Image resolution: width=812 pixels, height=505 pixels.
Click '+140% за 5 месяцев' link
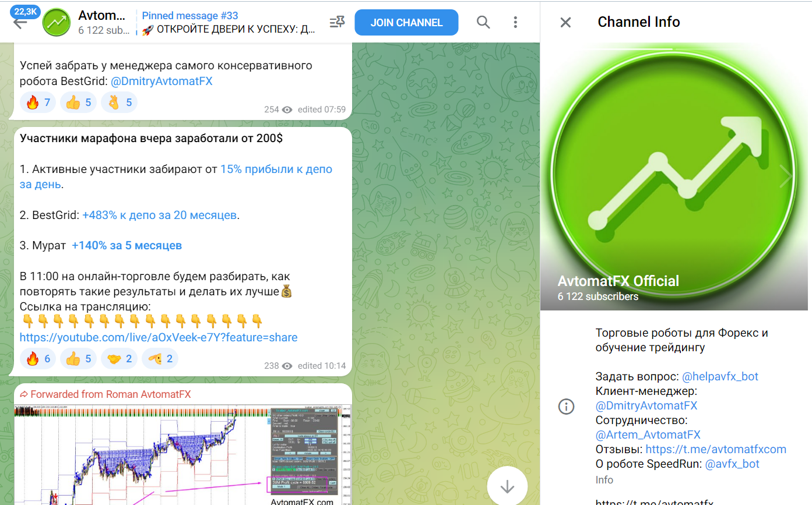pos(127,245)
